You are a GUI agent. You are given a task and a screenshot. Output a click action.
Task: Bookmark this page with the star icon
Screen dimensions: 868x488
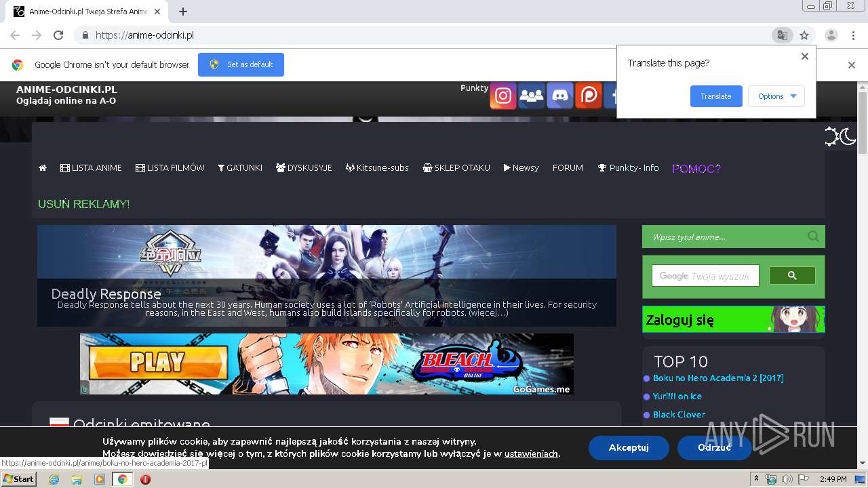[x=804, y=35]
